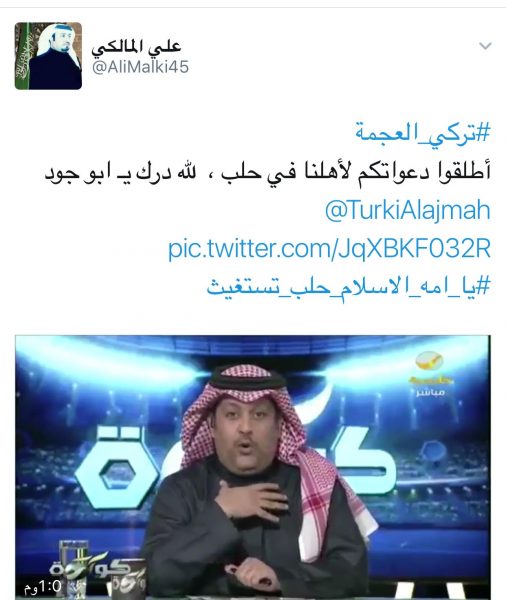The image size is (506, 600).
Task: Click the hexagon letter on studio backdrop
Action: 116,468
